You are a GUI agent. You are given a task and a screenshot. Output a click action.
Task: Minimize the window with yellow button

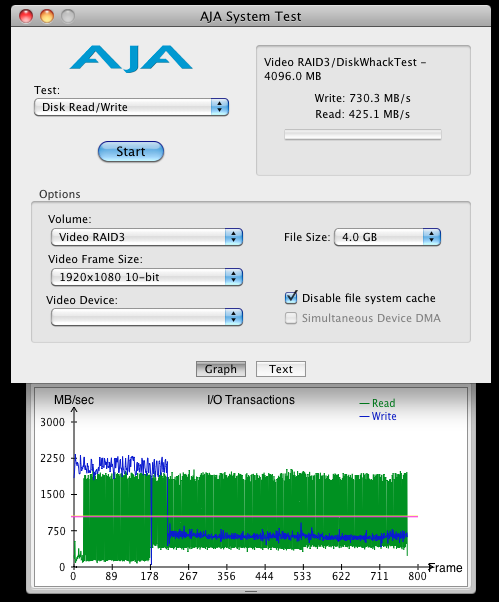[47, 16]
